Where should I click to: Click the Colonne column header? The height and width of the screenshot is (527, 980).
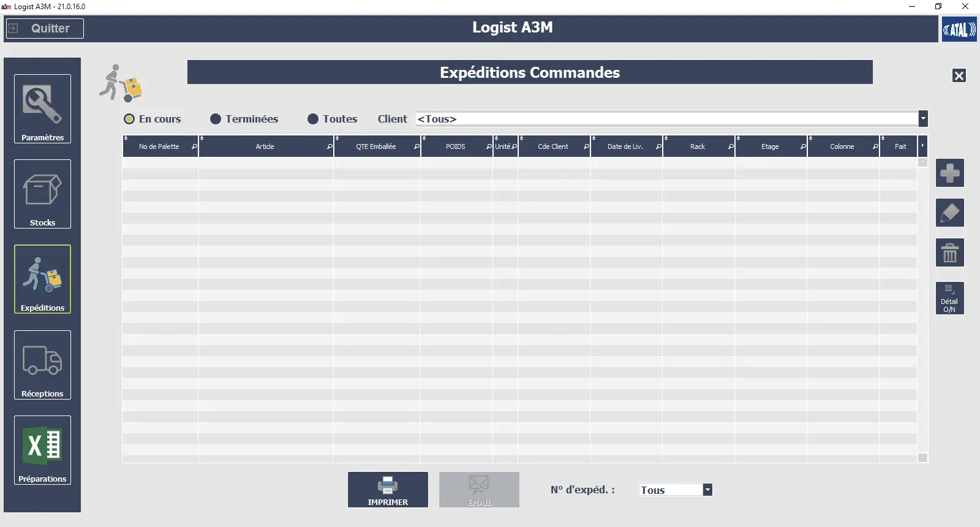point(842,146)
